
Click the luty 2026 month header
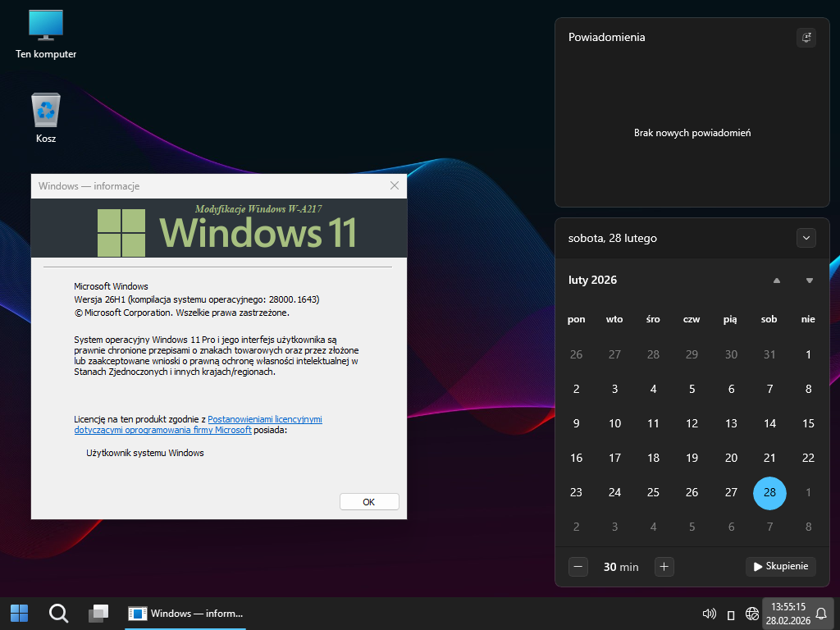tap(592, 281)
